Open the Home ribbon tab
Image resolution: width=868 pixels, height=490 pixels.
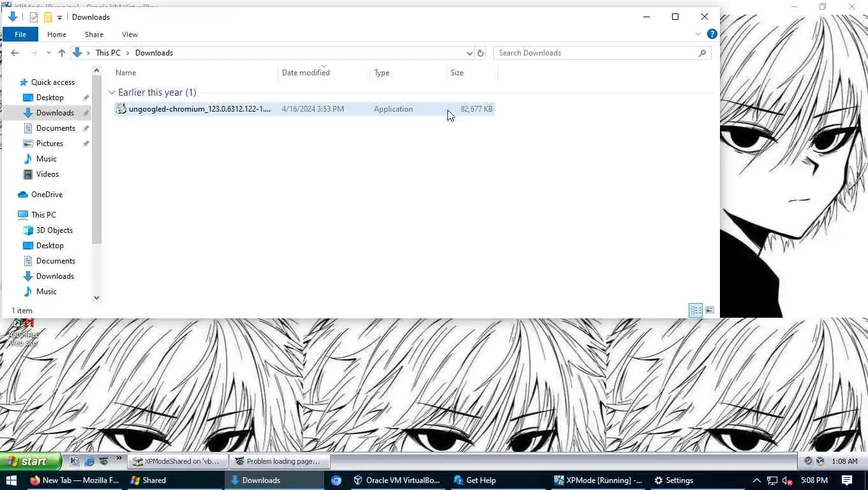click(57, 34)
